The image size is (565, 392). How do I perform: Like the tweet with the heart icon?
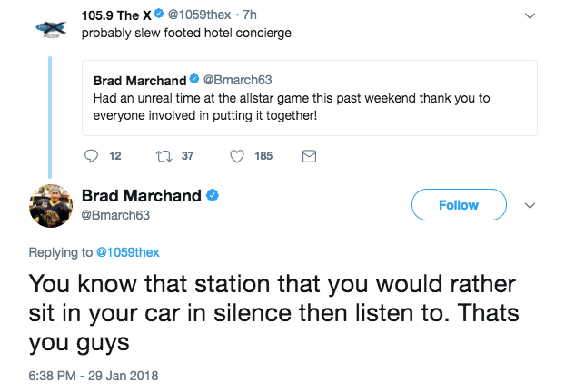click(237, 156)
